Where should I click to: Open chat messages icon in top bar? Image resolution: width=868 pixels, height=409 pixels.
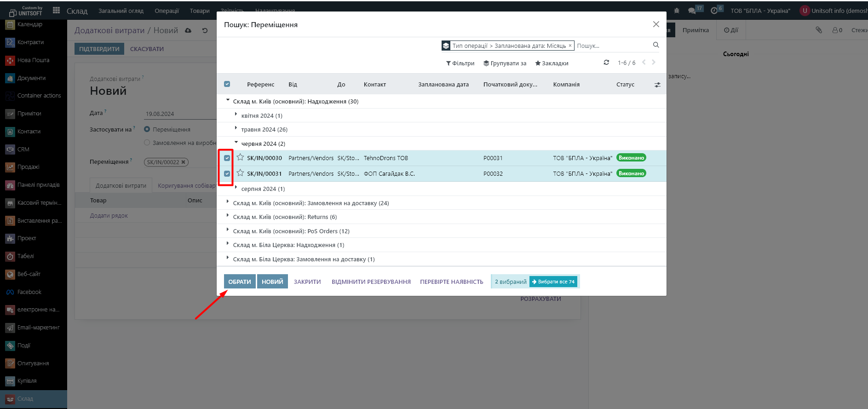pyautogui.click(x=692, y=11)
